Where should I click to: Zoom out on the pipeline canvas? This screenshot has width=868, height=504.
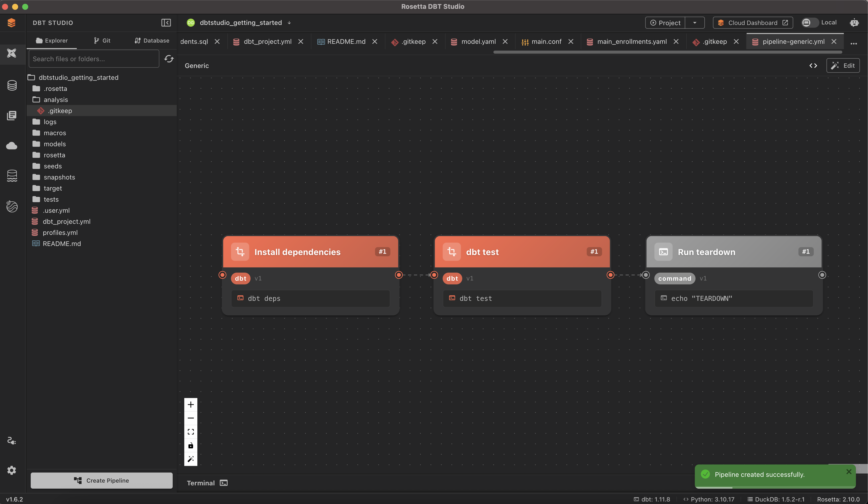[x=191, y=418]
